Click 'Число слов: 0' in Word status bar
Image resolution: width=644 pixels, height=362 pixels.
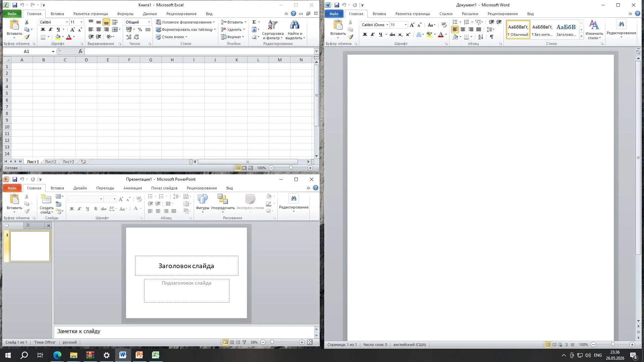(x=375, y=345)
